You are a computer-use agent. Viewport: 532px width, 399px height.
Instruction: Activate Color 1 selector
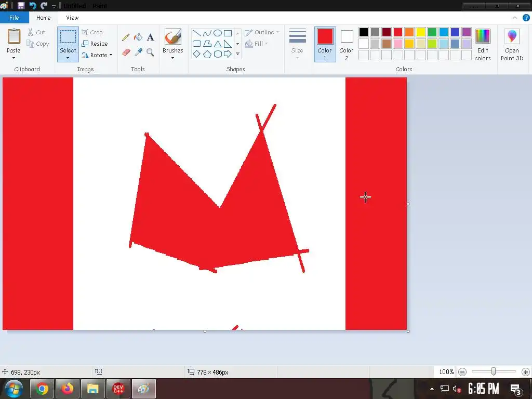click(x=325, y=45)
